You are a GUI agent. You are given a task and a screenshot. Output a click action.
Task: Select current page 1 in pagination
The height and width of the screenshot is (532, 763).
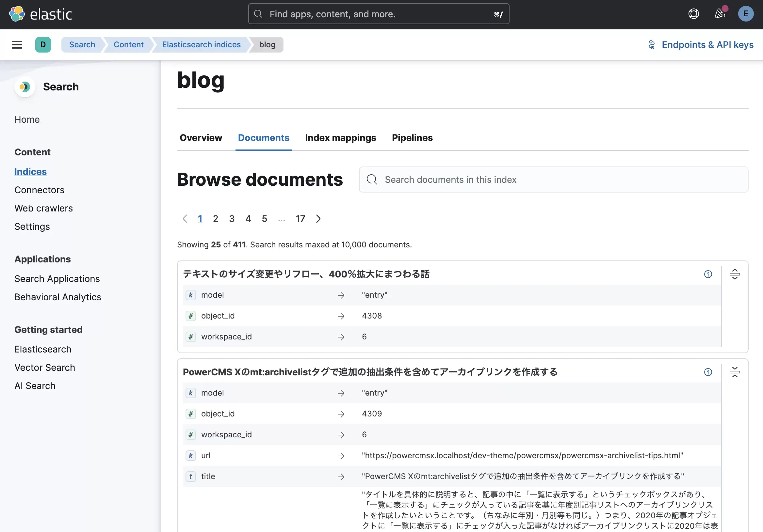[200, 219]
